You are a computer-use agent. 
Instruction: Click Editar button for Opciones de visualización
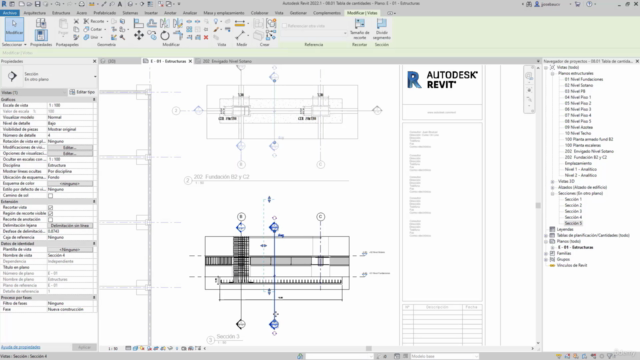coord(70,153)
